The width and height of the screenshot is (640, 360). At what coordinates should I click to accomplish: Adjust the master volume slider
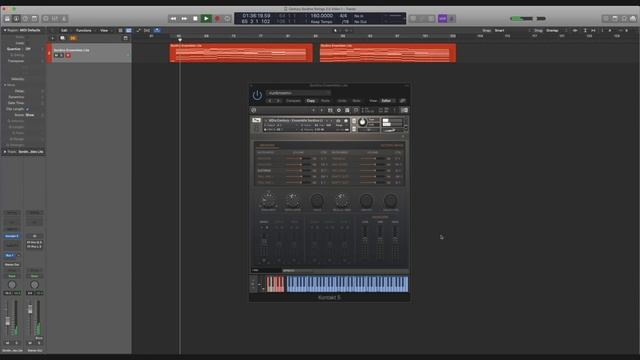click(528, 18)
